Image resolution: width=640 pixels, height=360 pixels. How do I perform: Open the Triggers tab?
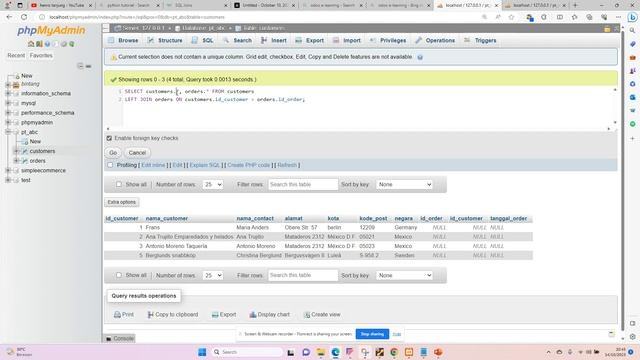point(480,40)
